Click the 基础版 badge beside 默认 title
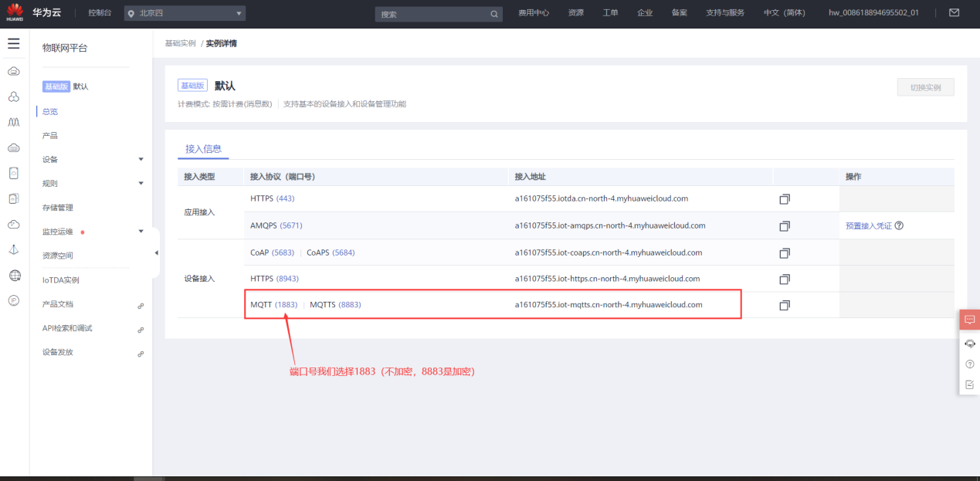 (192, 85)
